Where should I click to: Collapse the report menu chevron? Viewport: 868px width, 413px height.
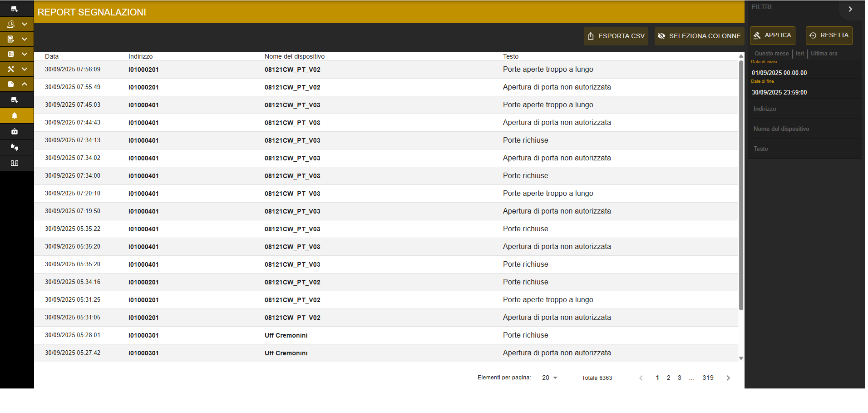tap(25, 84)
